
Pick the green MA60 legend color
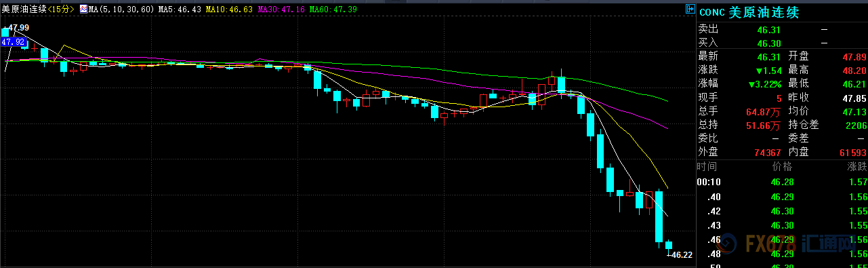coord(333,10)
